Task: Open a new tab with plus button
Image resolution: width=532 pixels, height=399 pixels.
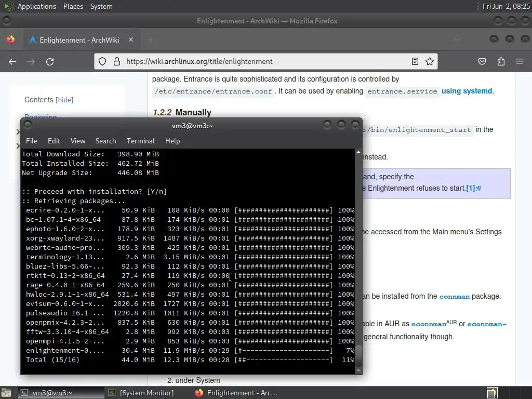Action: point(150,40)
